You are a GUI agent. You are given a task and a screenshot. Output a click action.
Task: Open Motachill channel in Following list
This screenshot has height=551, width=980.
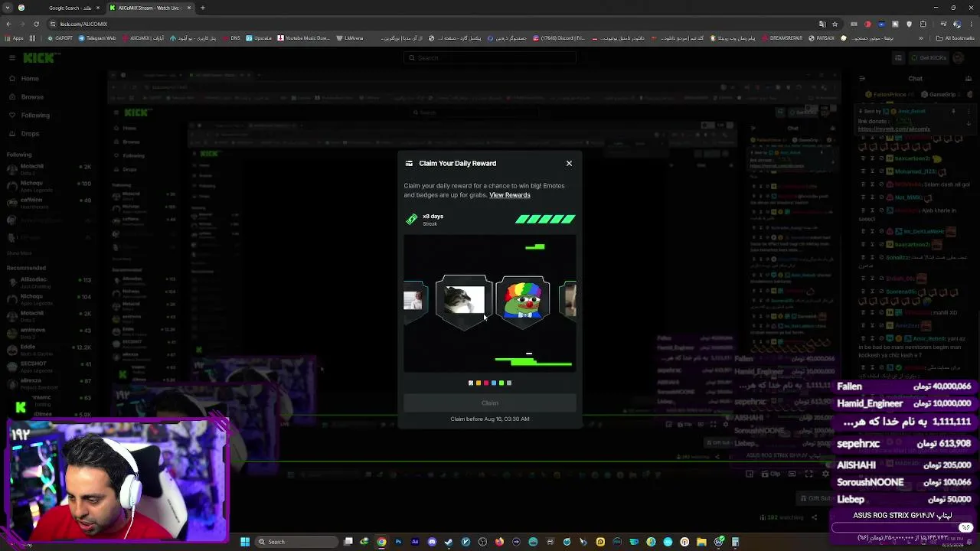coord(47,168)
